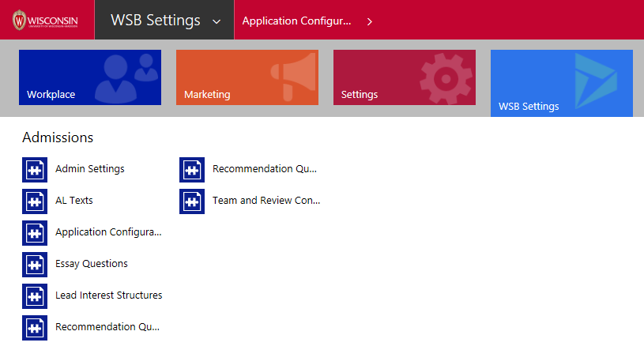Open the Workplace tile
644x350 pixels.
[90, 77]
